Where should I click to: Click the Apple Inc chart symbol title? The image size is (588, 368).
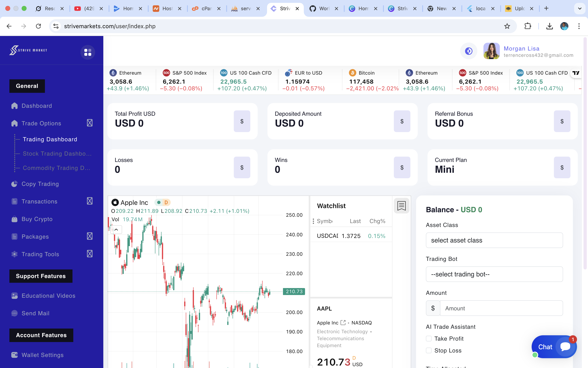coord(134,202)
